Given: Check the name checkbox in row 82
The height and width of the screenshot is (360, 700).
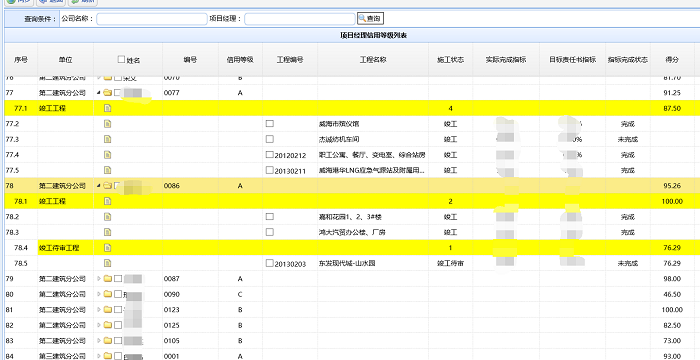Looking at the screenshot, I should click(x=117, y=325).
